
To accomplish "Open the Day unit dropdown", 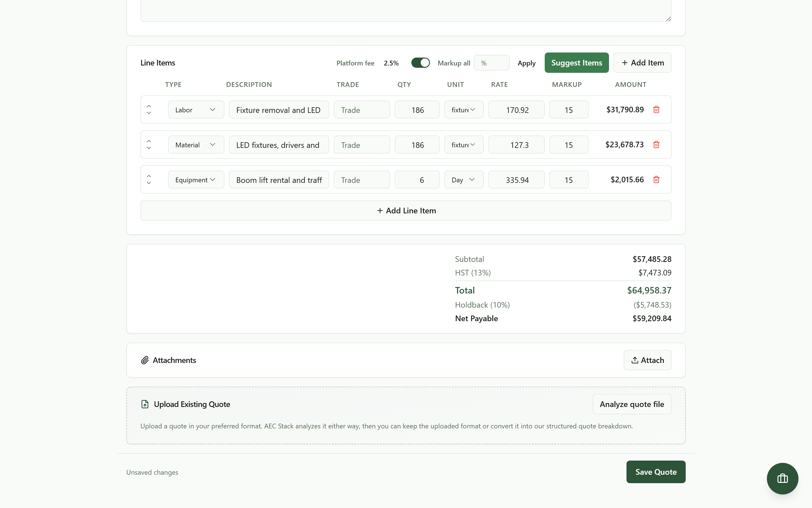I will [x=464, y=179].
